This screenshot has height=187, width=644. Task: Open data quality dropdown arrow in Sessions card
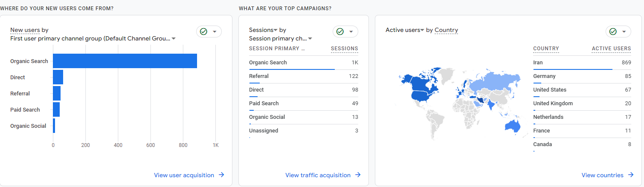[x=351, y=32]
